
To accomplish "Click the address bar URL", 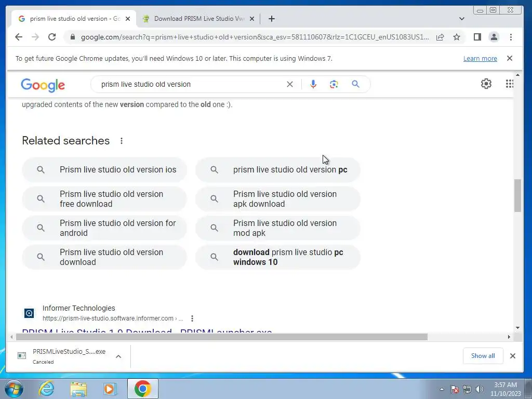I will [x=255, y=37].
